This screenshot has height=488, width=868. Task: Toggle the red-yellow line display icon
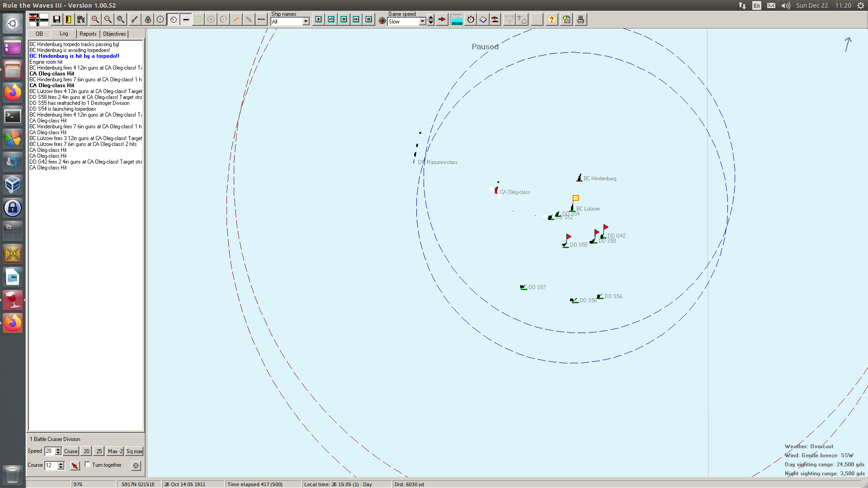[x=236, y=19]
